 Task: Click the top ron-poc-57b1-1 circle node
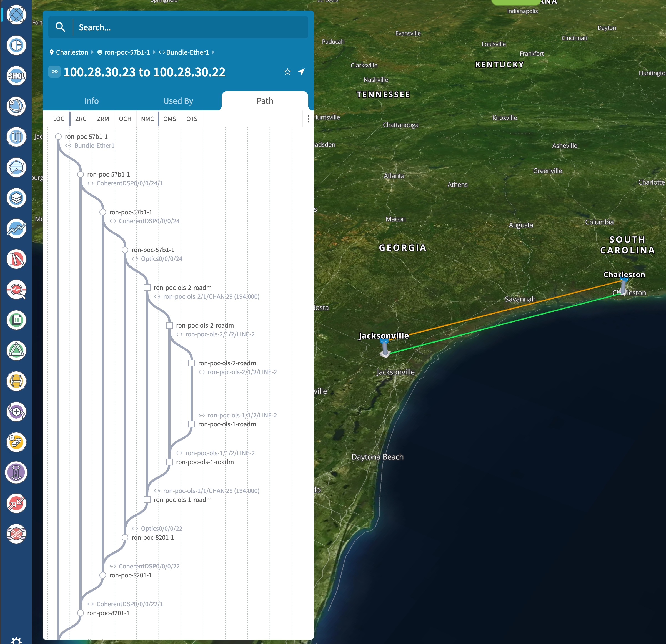pyautogui.click(x=58, y=137)
